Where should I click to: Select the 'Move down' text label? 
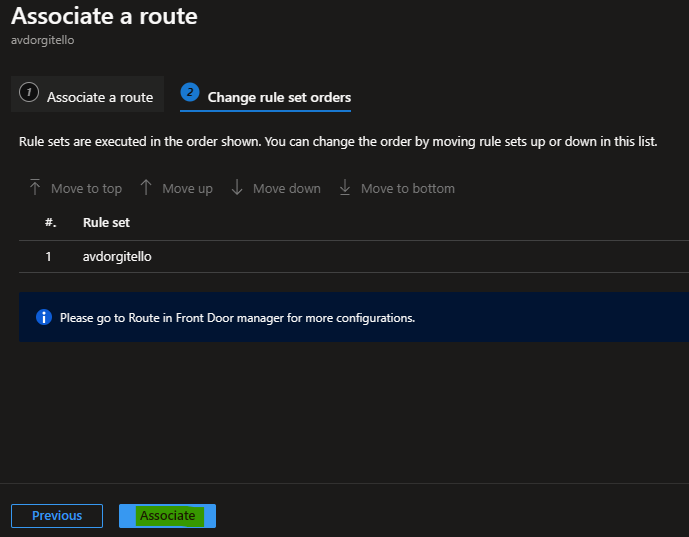[287, 189]
